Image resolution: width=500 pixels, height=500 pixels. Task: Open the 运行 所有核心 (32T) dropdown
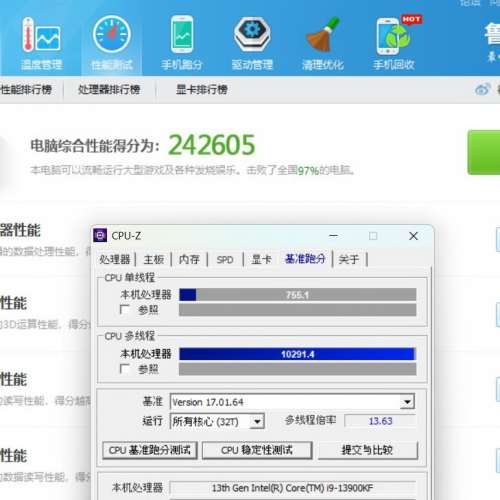click(x=217, y=422)
